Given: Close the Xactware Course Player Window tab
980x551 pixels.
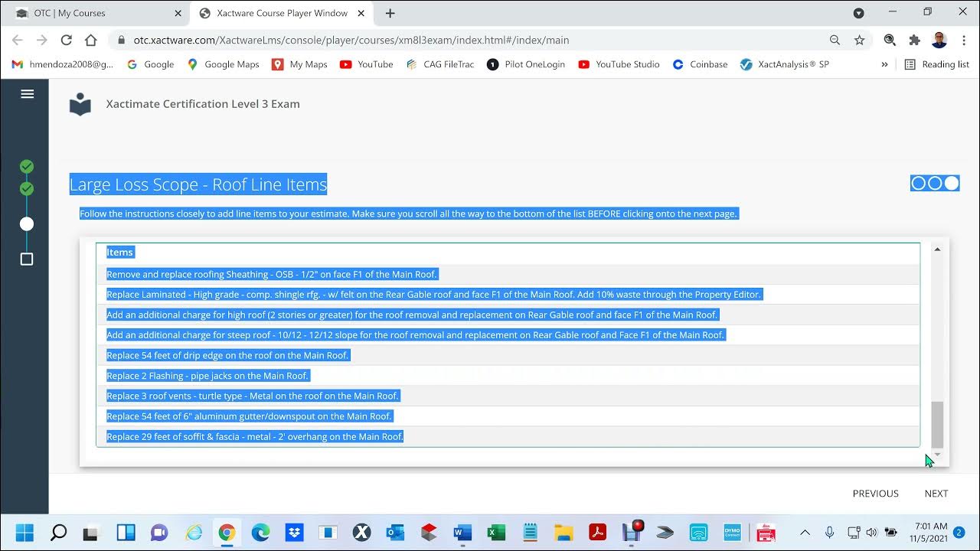Looking at the screenshot, I should [x=361, y=13].
